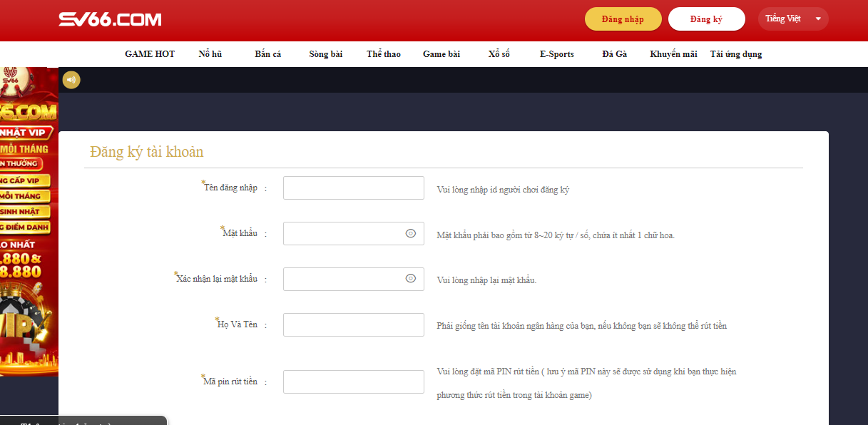
Task: Open the E-Sports menu item
Action: (556, 54)
